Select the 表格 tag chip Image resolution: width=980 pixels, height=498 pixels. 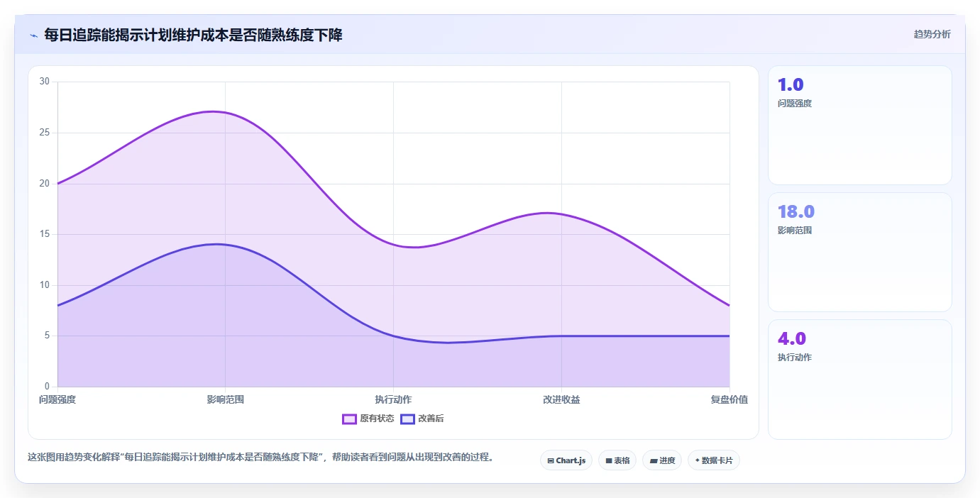[x=617, y=460]
